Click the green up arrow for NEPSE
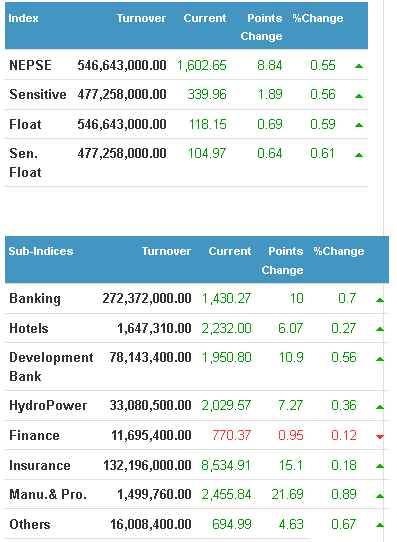Screen dimensions: 397x542 pyautogui.click(x=359, y=66)
